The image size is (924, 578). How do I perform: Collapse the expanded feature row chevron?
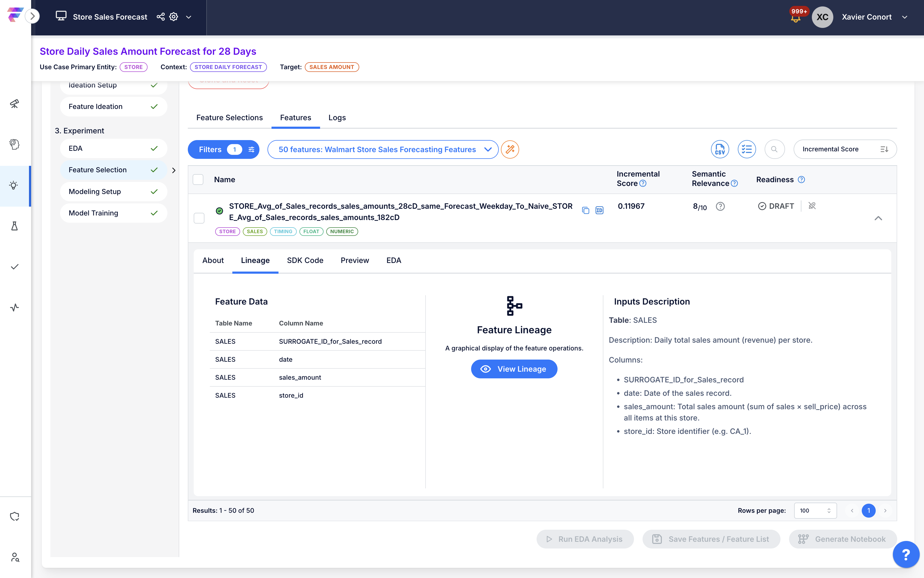878,218
